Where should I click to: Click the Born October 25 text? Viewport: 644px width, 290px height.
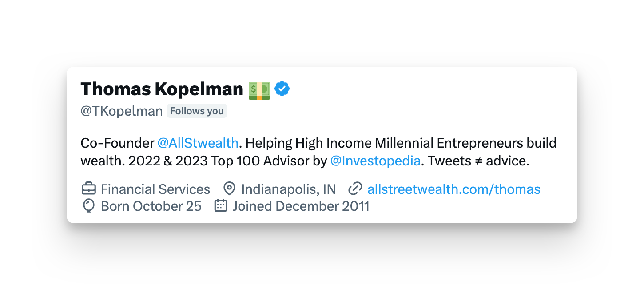(x=151, y=206)
